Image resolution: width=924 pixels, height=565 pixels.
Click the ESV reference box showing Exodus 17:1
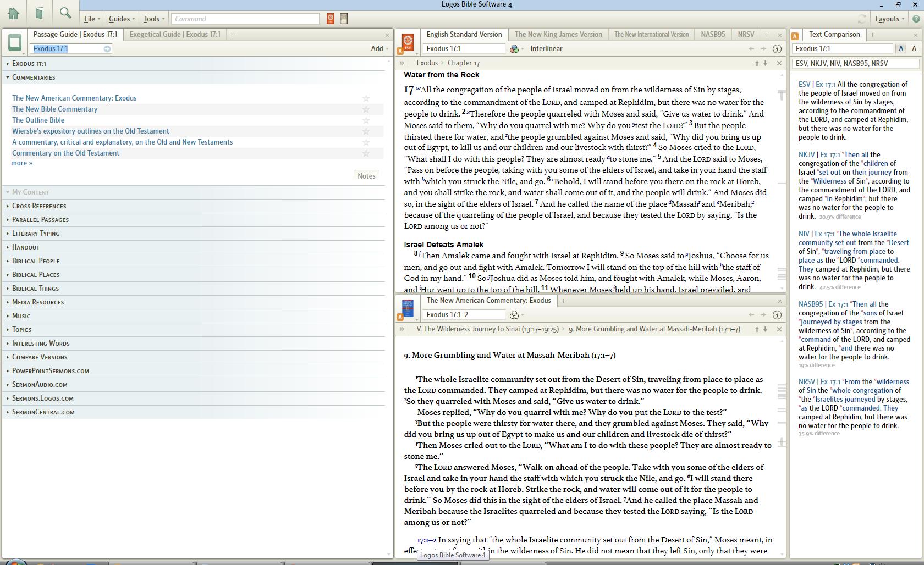pos(464,49)
